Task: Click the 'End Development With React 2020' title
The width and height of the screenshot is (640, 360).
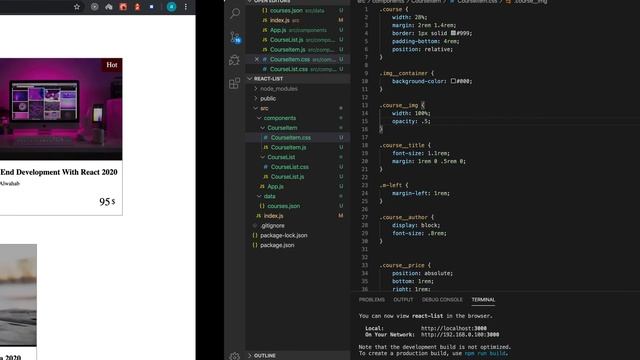Action: pos(59,172)
